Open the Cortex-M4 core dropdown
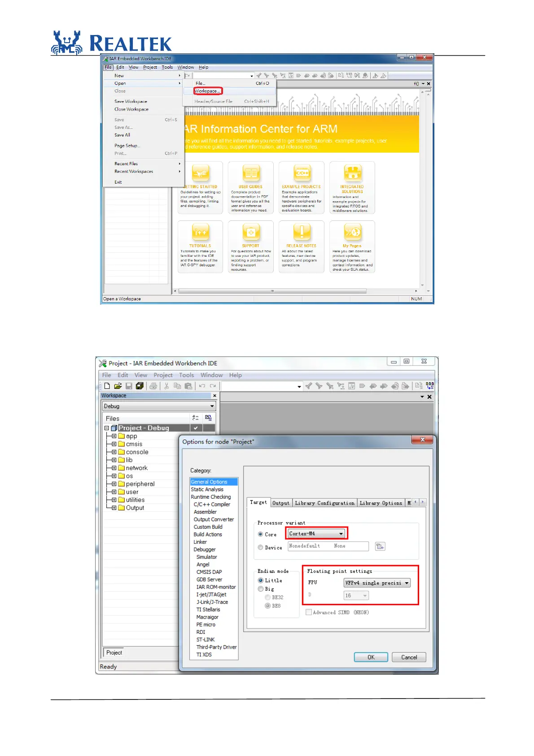The image size is (534, 756). click(x=316, y=533)
